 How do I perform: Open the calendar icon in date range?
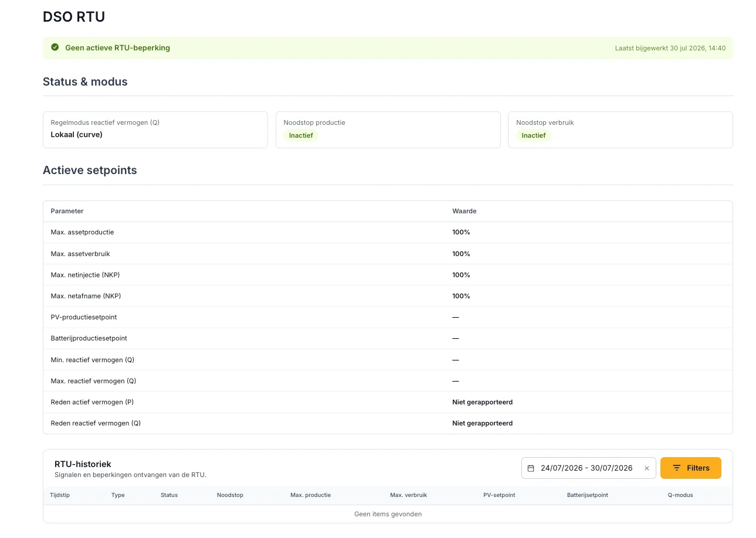coord(531,468)
